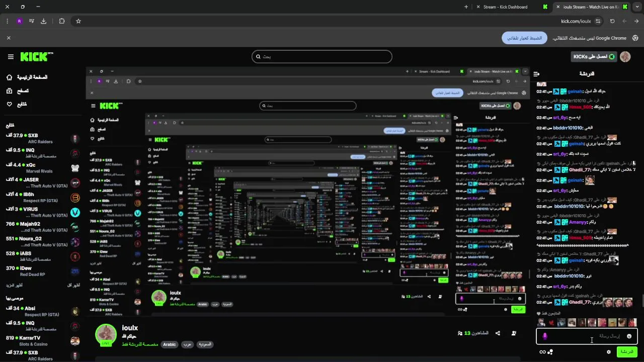
Task: Click the infinity icon below main chat input
Action: [x=542, y=352]
